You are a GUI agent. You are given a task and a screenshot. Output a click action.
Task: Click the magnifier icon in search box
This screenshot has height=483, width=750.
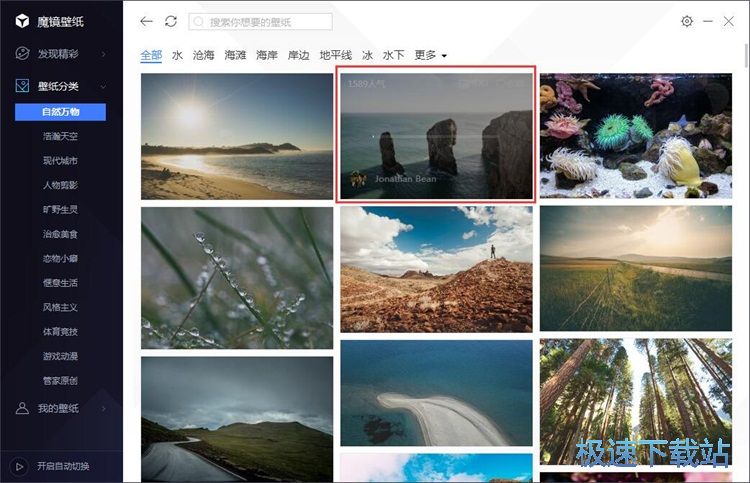199,22
